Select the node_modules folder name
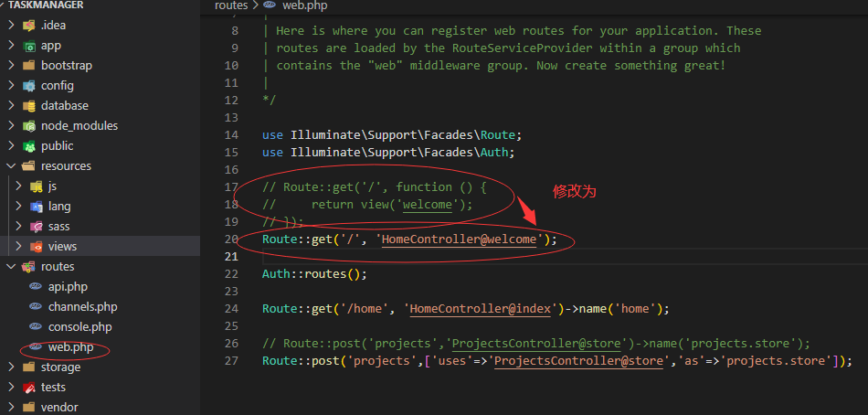Viewport: 868px width, 415px height. [79, 126]
